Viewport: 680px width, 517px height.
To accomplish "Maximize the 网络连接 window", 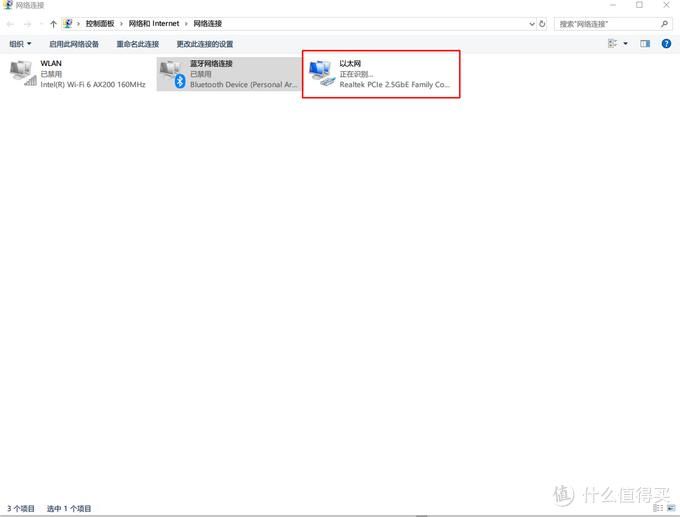I will 639,5.
